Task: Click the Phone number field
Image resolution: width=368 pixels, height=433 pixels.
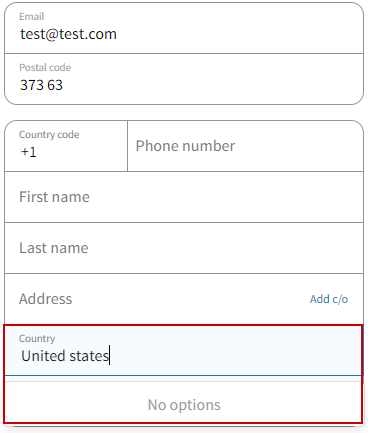Action: (x=245, y=146)
